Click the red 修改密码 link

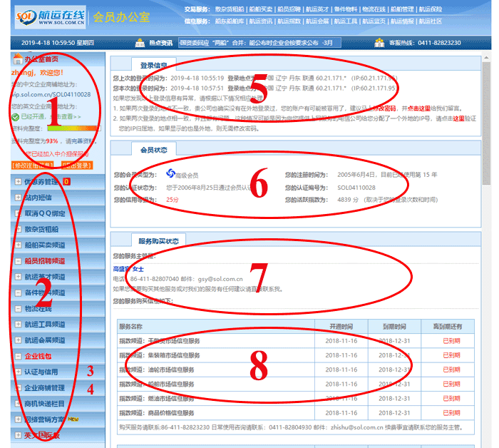(384, 108)
